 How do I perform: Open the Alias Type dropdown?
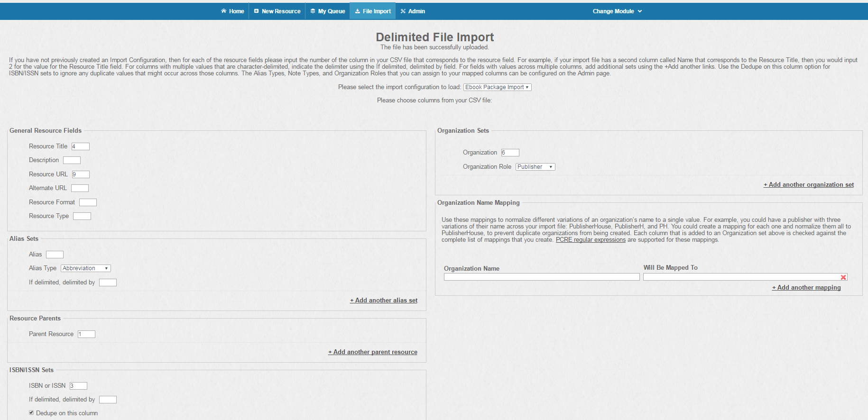pos(86,268)
